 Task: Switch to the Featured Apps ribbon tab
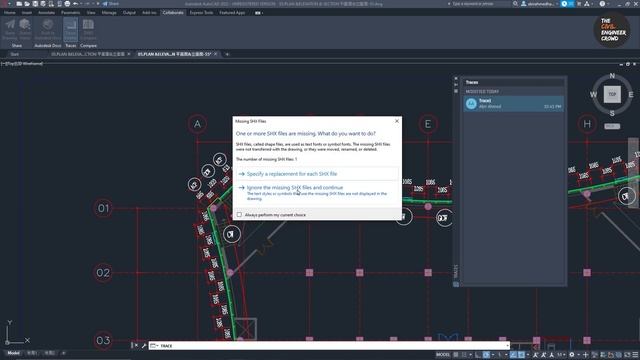[232, 13]
